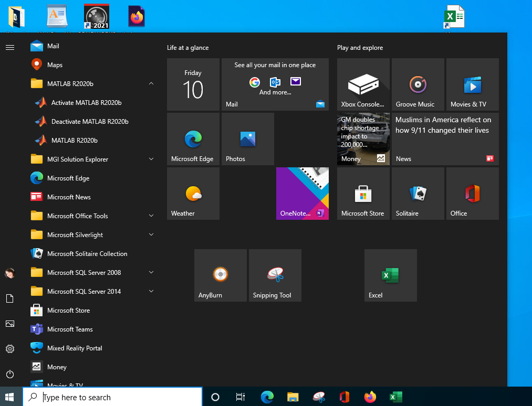532x406 pixels.
Task: Open Microsoft Store from the app list
Action: pos(91,310)
